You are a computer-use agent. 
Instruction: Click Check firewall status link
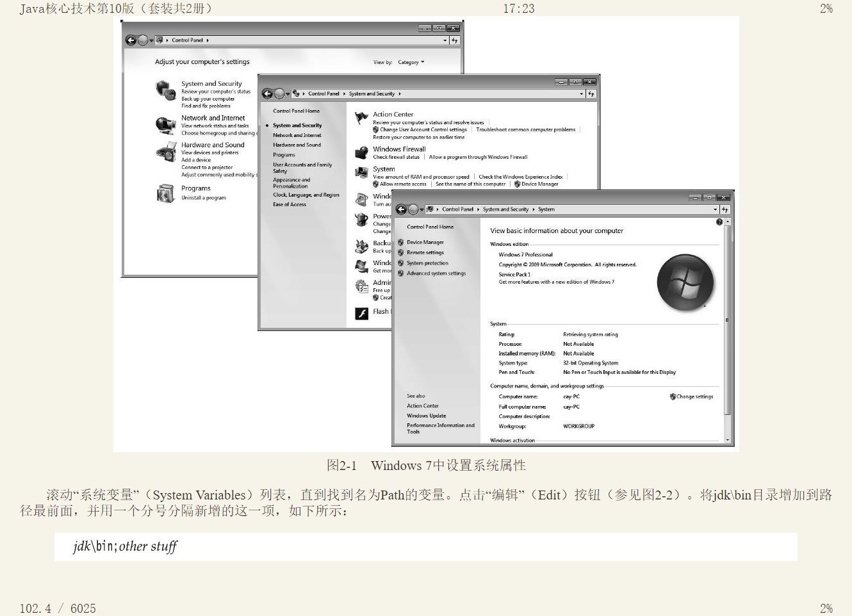coord(397,157)
